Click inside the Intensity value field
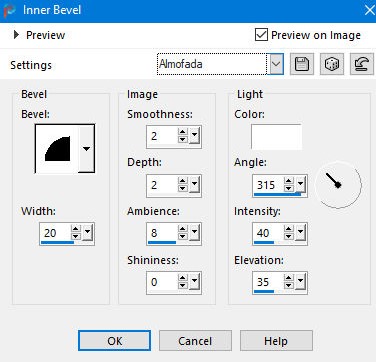376x362 pixels. click(x=268, y=233)
